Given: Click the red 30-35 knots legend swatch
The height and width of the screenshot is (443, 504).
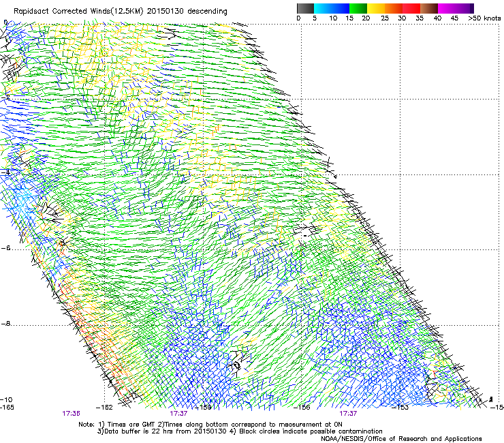Looking at the screenshot, I should point(411,8).
